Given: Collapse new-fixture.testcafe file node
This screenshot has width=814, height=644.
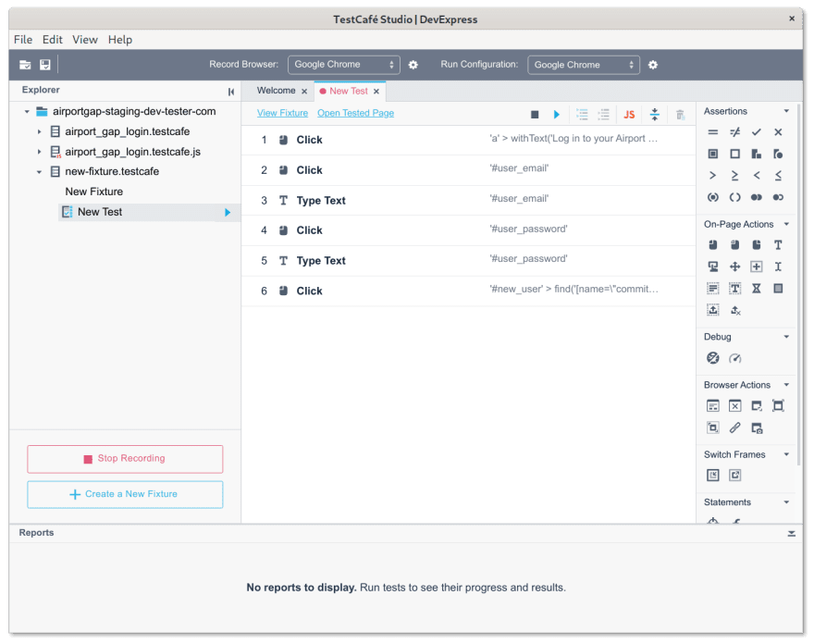Looking at the screenshot, I should (39, 172).
